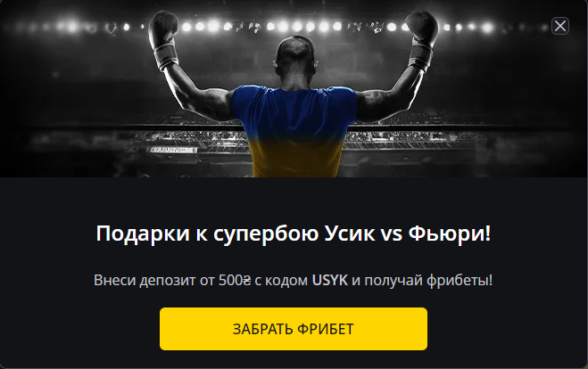
Task: Click the word Подарки in the headline
Action: [143, 234]
